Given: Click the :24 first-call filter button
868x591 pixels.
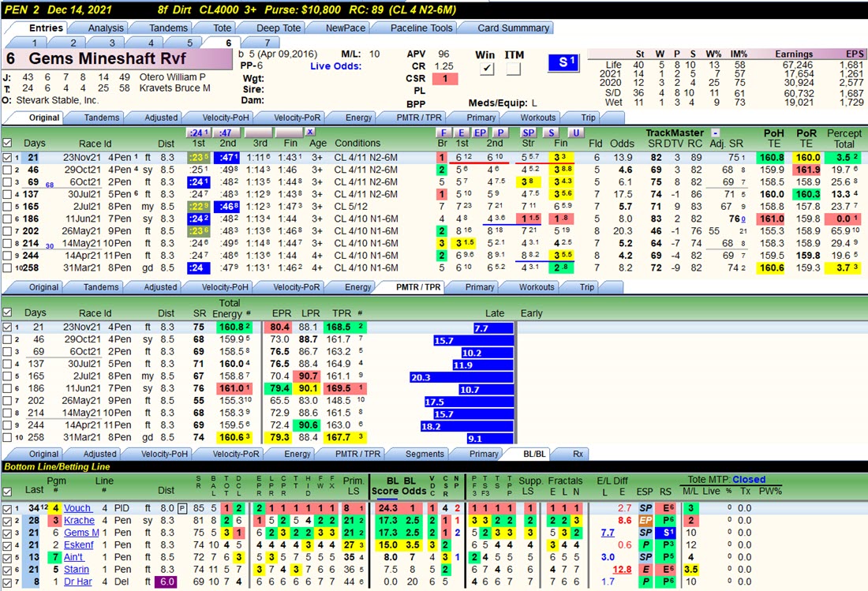Looking at the screenshot, I should pos(199,133).
